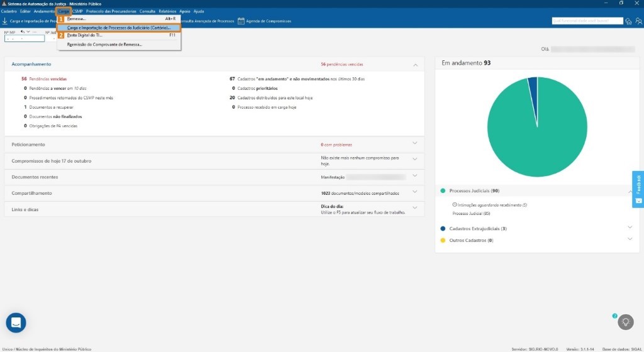Open the Apoio menu

coord(185,11)
